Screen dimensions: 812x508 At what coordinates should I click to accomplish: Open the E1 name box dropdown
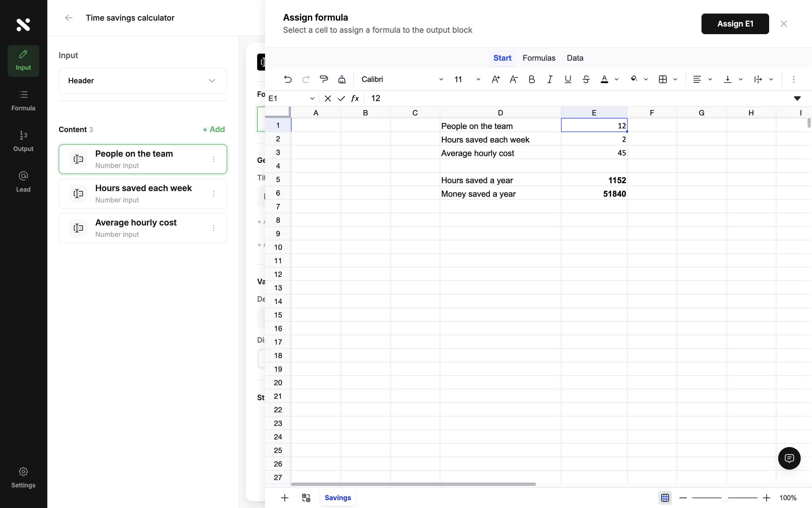coord(312,98)
